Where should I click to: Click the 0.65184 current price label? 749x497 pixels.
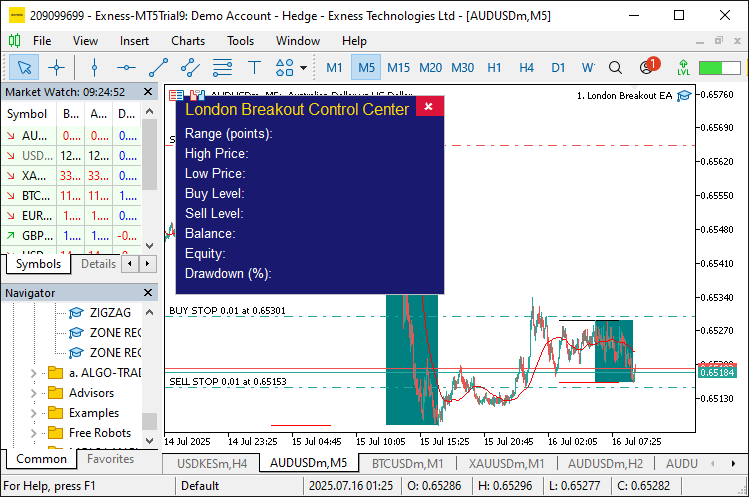(717, 372)
